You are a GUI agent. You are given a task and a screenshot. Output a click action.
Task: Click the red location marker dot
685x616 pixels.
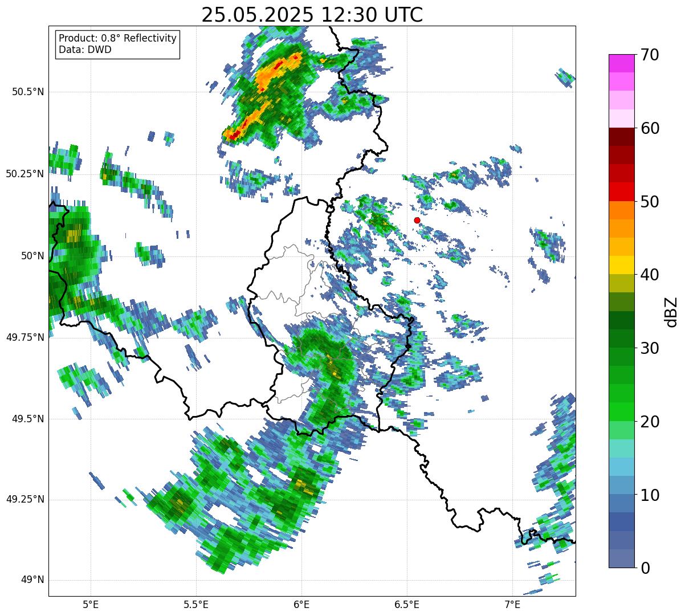point(417,220)
